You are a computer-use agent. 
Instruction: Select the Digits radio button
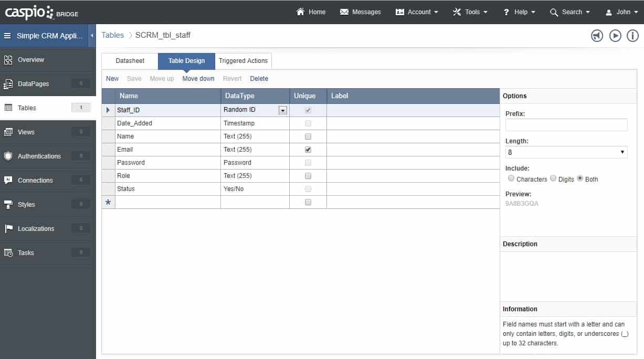553,179
